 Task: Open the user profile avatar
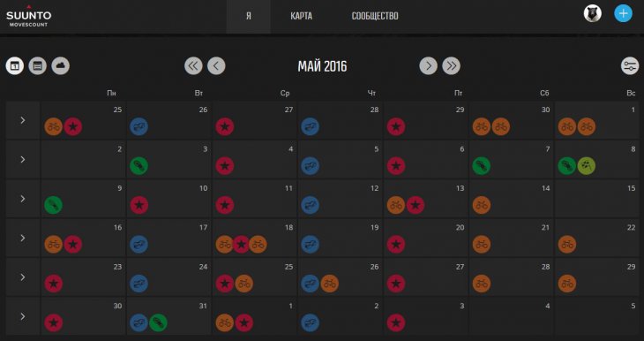click(592, 13)
